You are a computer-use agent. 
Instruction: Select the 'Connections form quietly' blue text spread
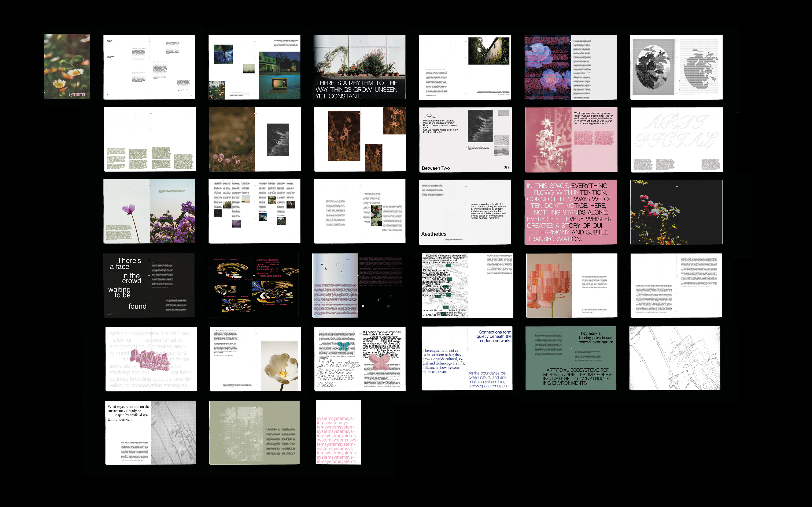(x=466, y=359)
